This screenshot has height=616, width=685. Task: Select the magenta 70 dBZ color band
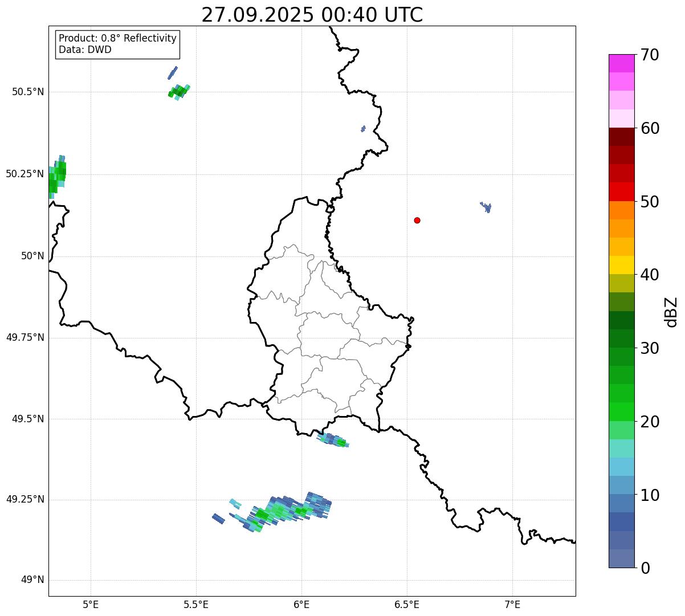pyautogui.click(x=621, y=63)
